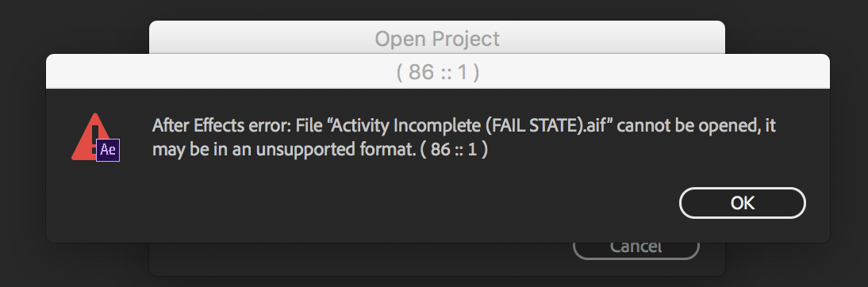This screenshot has width=868, height=287.
Task: Click Open Project dialog body beneath error dialog
Action: 360,258
